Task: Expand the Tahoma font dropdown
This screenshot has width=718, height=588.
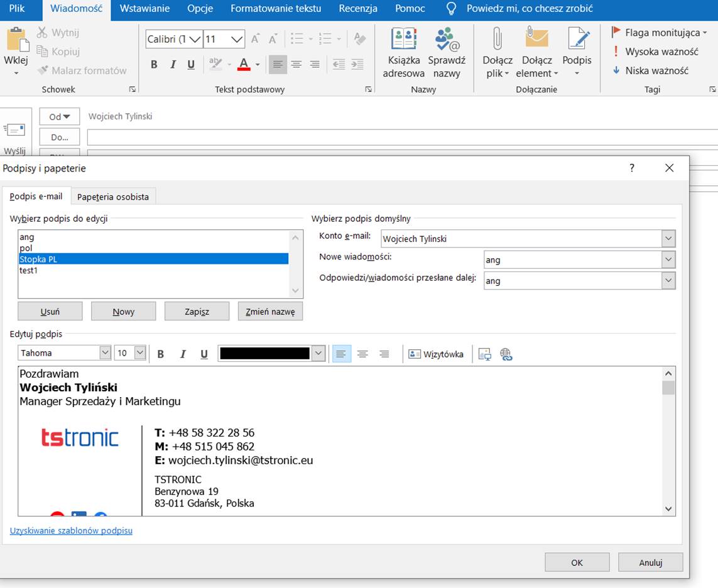Action: (105, 353)
